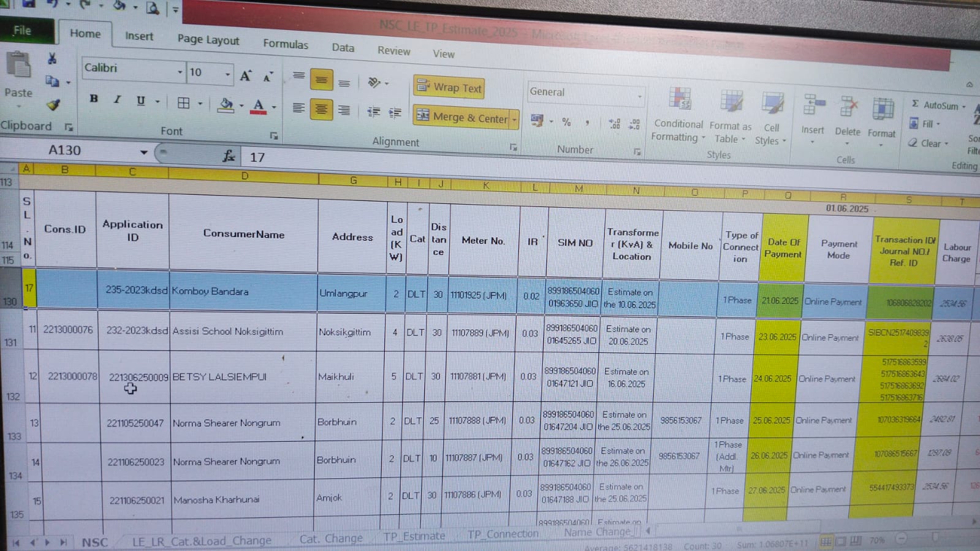Viewport: 980px width, 551px height.
Task: Click the Insert Function fx icon
Action: [x=229, y=156]
